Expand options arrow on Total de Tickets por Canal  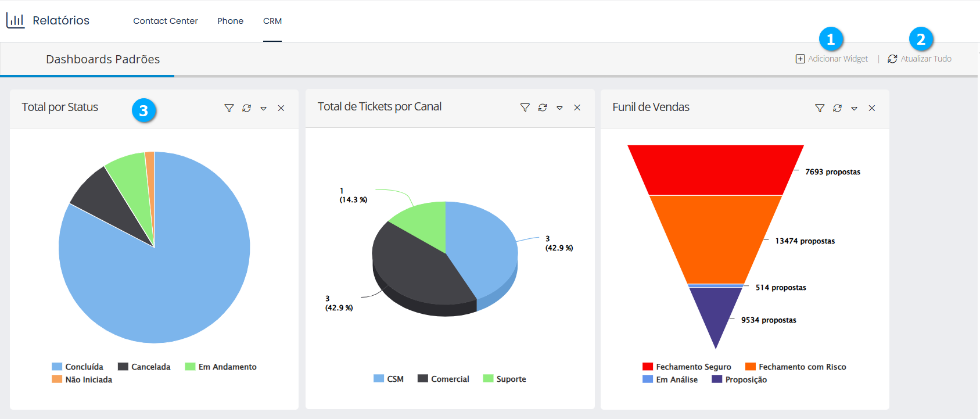[x=559, y=108]
